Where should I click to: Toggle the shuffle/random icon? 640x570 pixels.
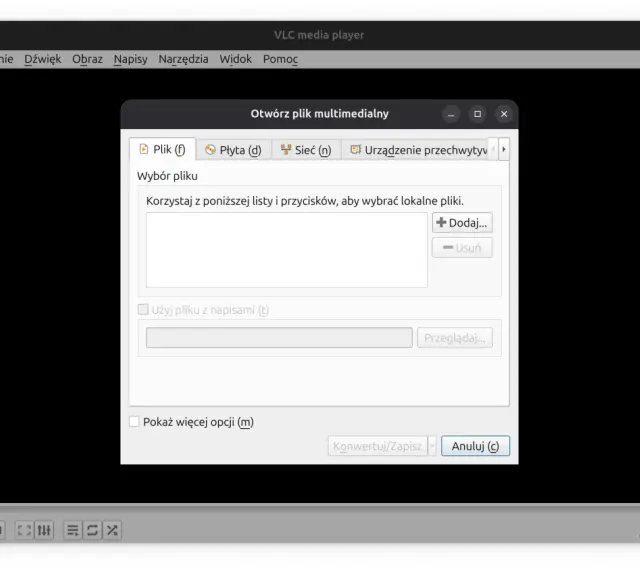click(x=112, y=530)
